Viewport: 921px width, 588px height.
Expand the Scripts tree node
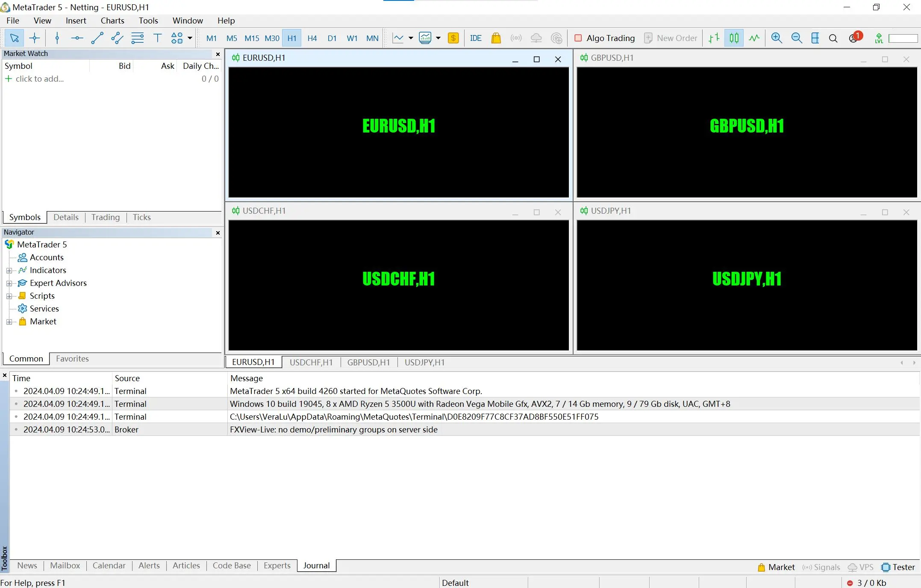9,296
